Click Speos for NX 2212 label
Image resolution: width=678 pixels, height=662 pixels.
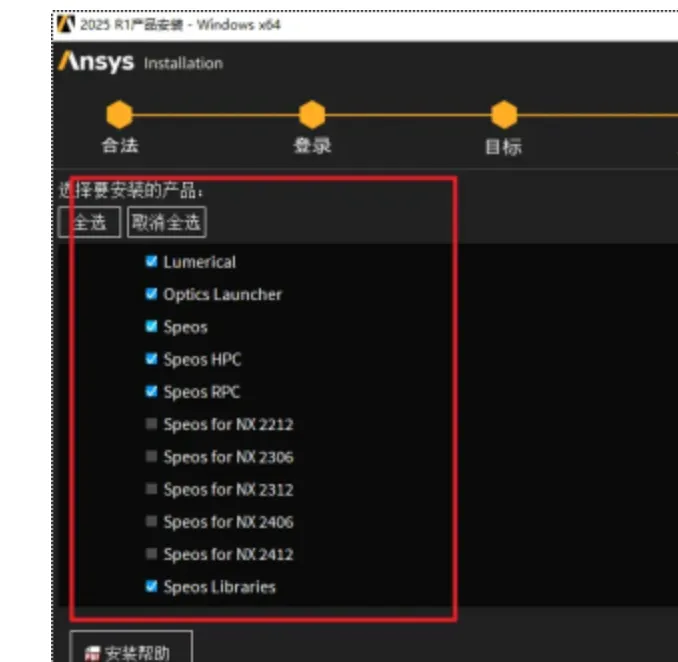(228, 425)
